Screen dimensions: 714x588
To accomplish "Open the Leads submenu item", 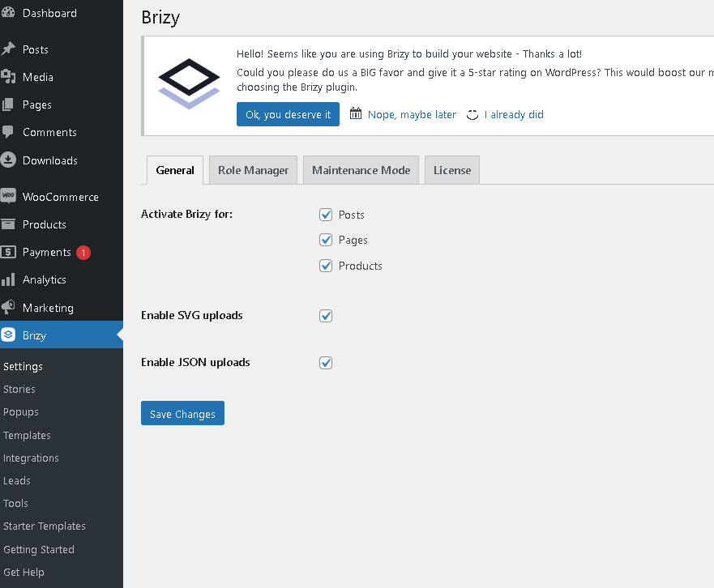I will (x=17, y=480).
